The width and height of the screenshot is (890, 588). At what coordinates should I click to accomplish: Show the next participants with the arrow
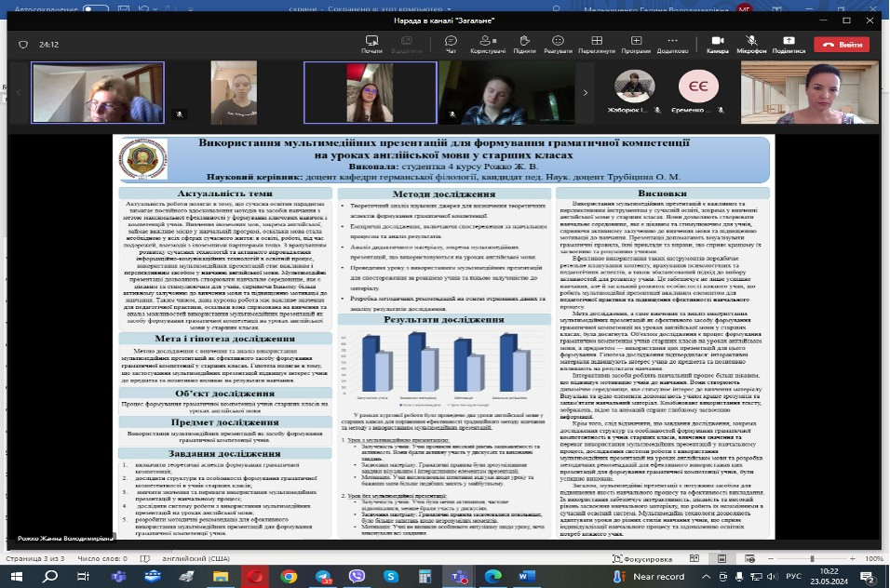[x=585, y=92]
